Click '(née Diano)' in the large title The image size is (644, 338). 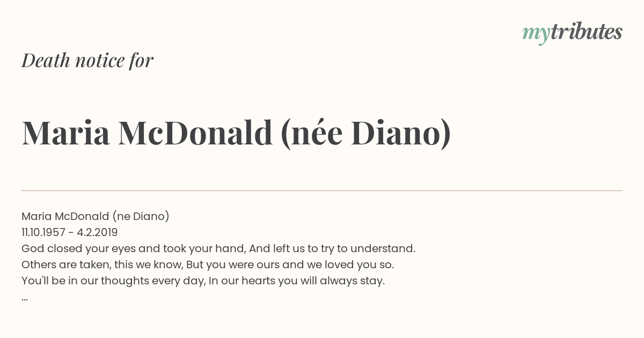[x=365, y=133]
